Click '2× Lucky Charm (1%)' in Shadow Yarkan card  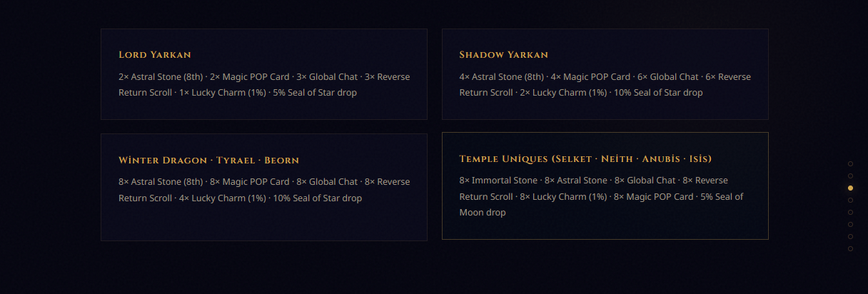tap(563, 93)
